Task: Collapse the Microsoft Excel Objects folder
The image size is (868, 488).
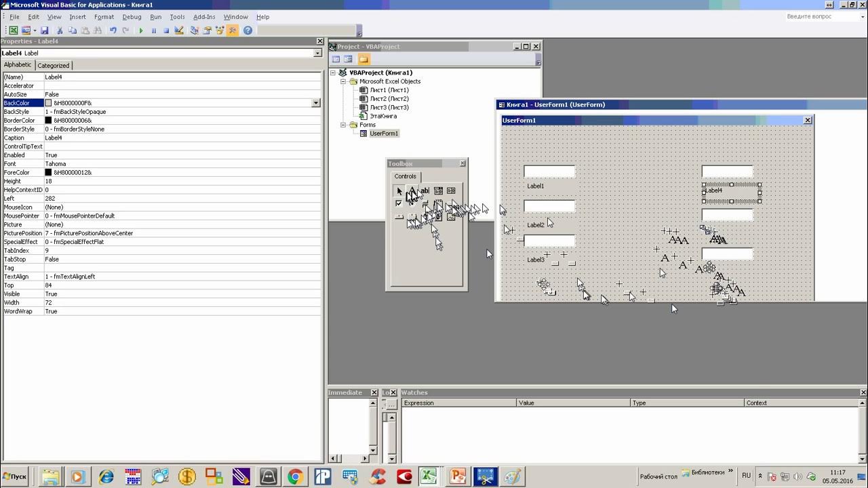Action: (344, 81)
